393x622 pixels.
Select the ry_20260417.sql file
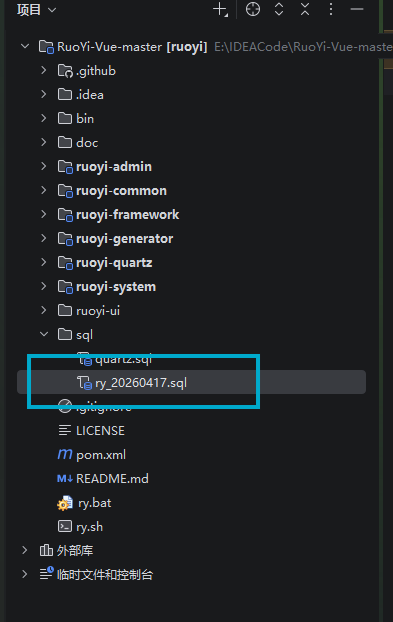[191, 382]
